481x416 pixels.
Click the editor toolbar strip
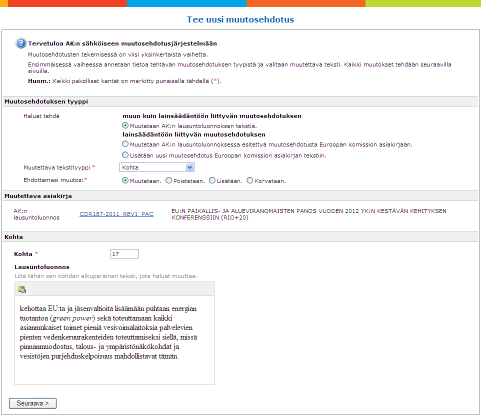114,289
